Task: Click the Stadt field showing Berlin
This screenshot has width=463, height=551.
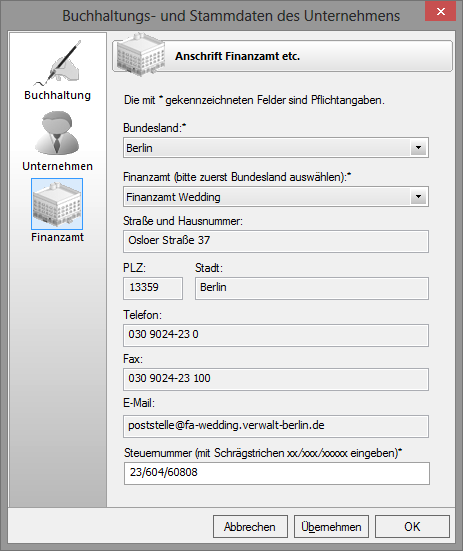Action: click(x=312, y=288)
